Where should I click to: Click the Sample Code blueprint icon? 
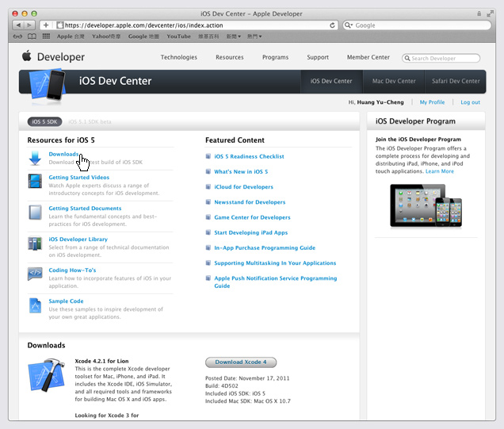pyautogui.click(x=35, y=305)
